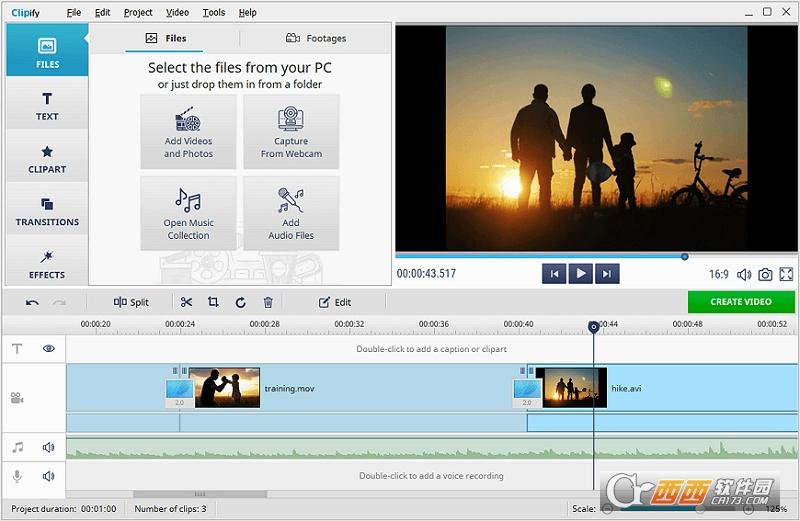This screenshot has width=800, height=521.
Task: Click the text track T icon
Action: (17, 349)
